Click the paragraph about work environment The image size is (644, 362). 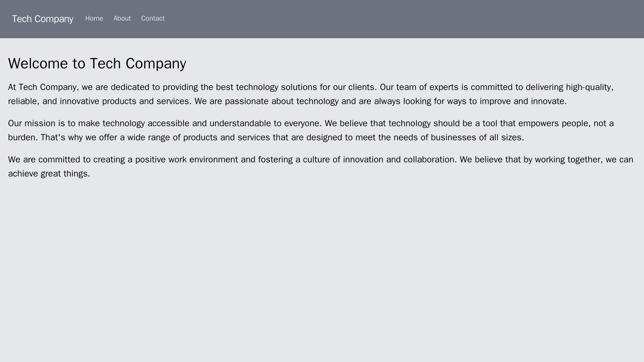(x=312, y=166)
